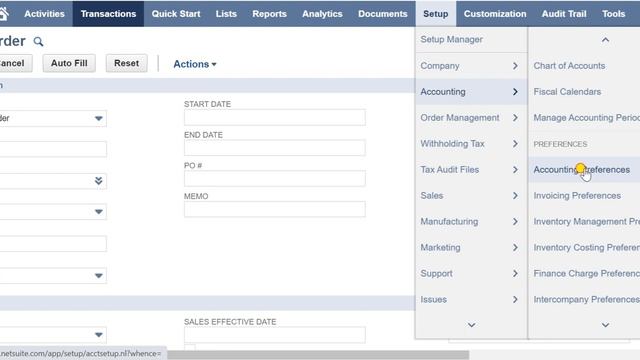Open the dropdown arrow left of the MEMO field
640x360 pixels.
click(x=98, y=211)
